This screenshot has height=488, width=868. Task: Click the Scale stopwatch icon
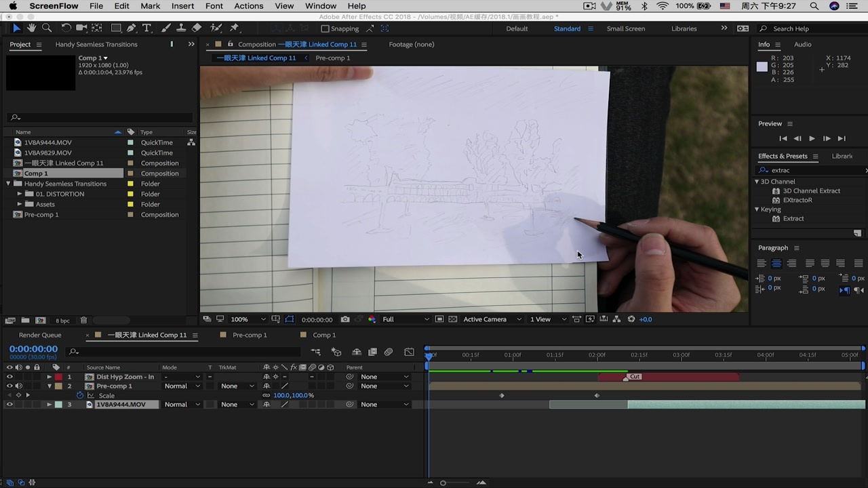click(x=79, y=395)
